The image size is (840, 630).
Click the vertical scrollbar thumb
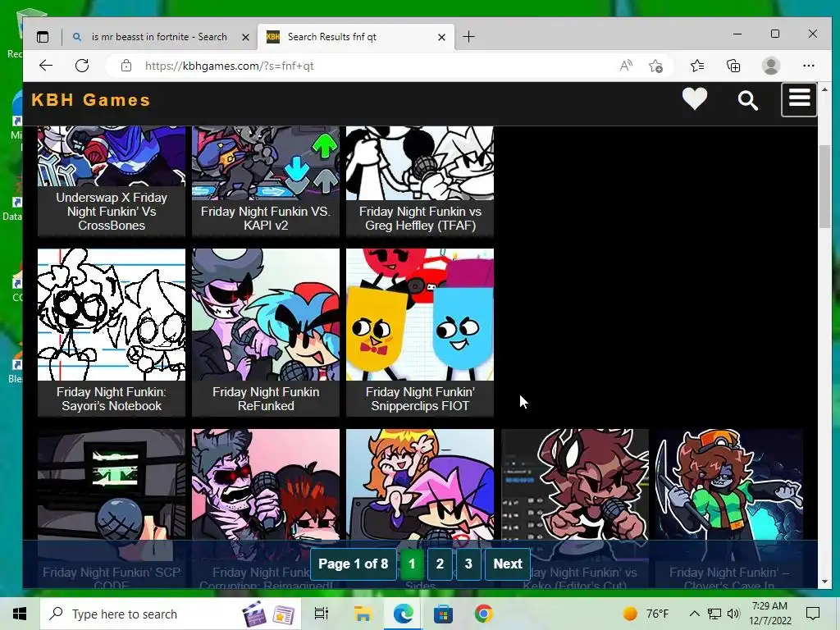[x=824, y=186]
